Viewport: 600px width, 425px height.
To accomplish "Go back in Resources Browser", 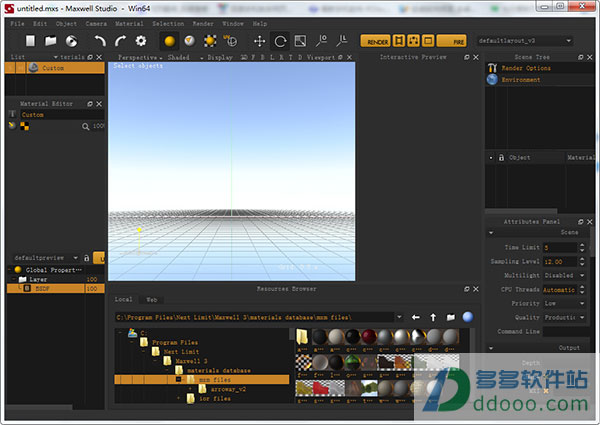I will pos(416,317).
